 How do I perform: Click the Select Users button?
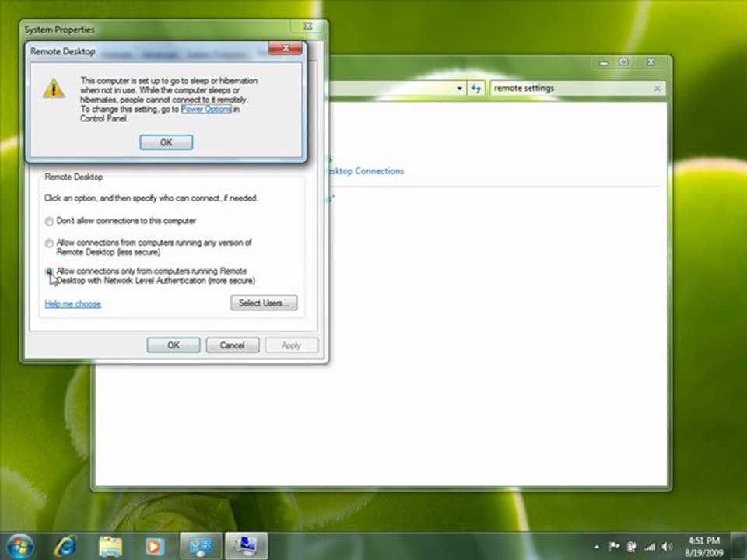(264, 303)
